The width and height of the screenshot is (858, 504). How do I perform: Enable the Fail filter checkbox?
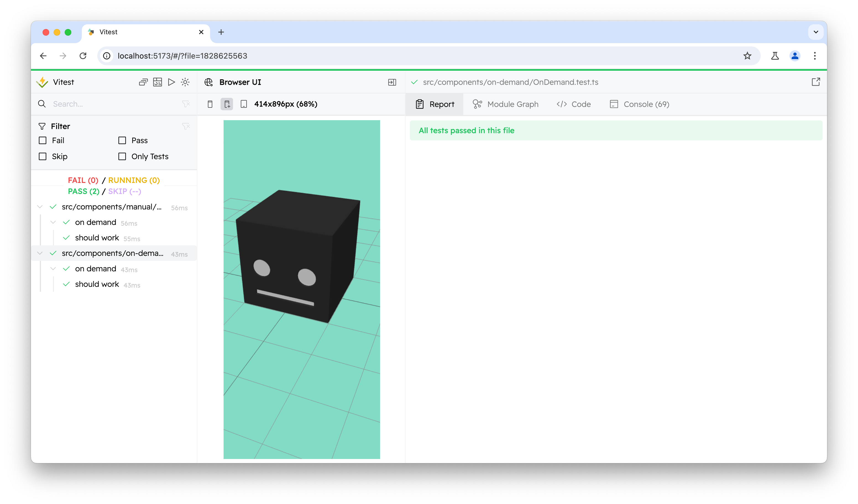click(42, 140)
